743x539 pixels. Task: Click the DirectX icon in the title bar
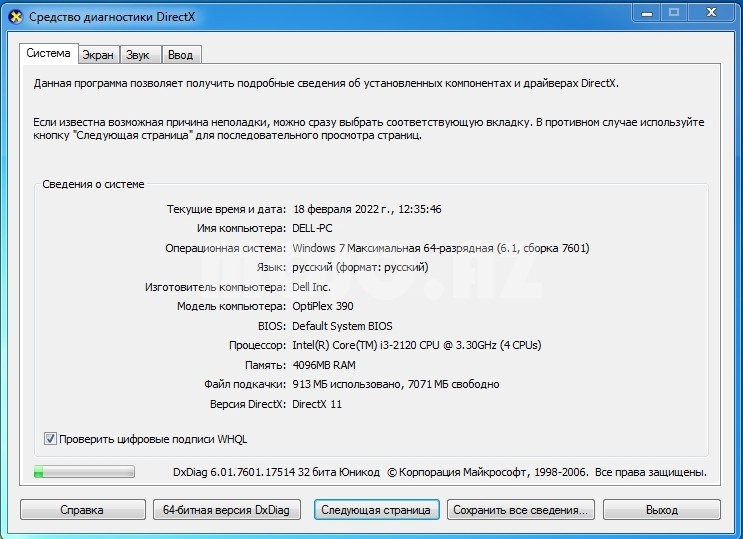point(16,18)
